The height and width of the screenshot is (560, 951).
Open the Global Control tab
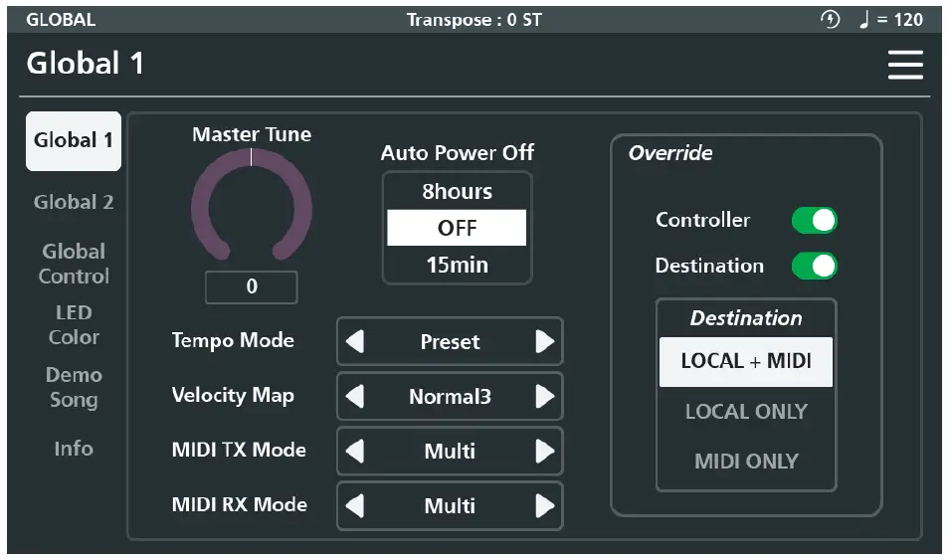click(x=74, y=264)
